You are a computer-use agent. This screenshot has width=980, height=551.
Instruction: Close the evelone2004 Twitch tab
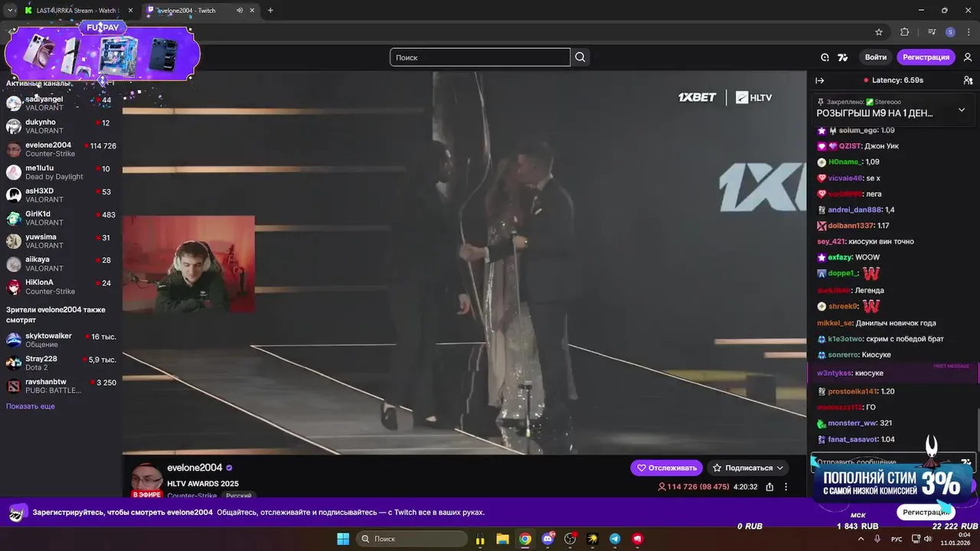[x=253, y=11]
